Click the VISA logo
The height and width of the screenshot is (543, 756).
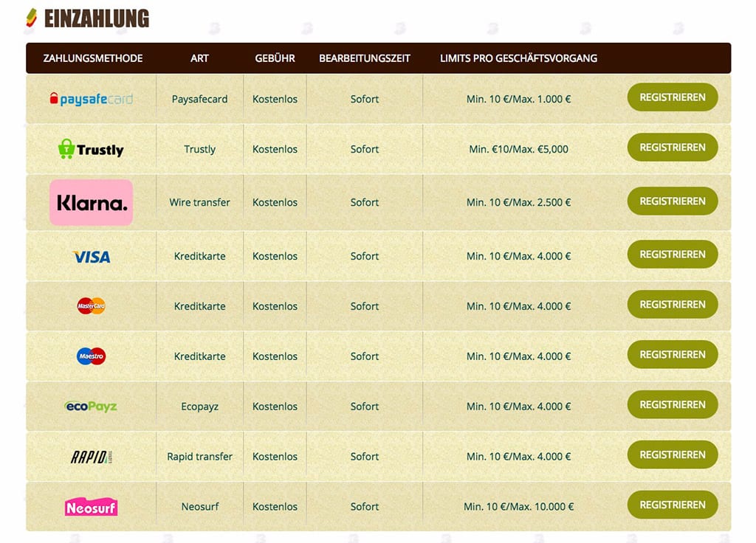92,257
